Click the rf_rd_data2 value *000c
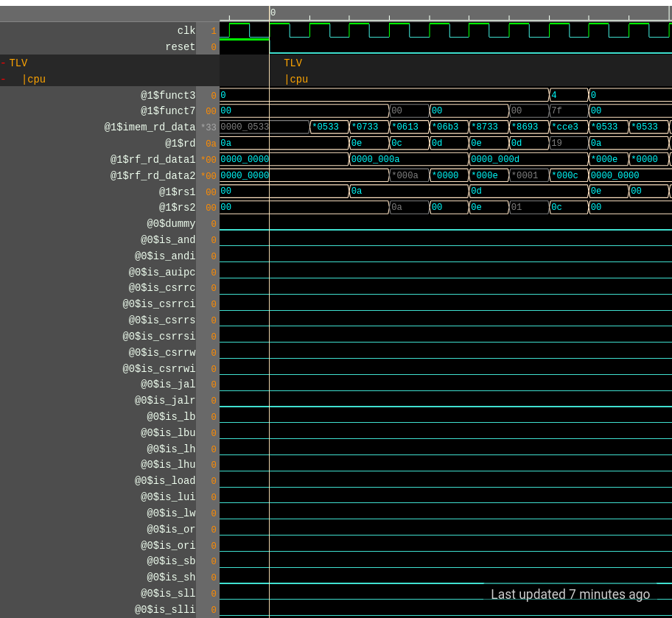 click(x=569, y=175)
